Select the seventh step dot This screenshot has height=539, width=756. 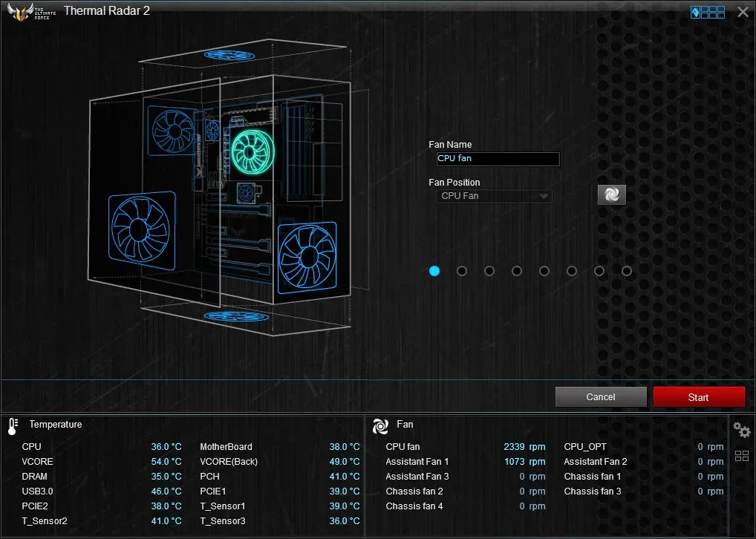pyautogui.click(x=599, y=271)
